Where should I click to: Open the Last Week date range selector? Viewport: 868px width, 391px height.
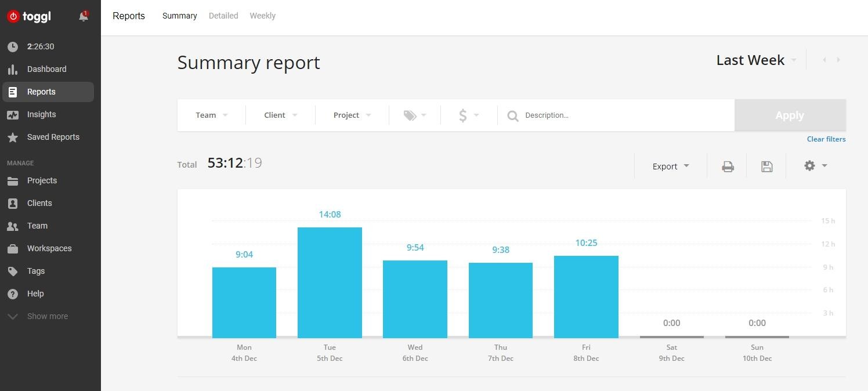[x=755, y=60]
